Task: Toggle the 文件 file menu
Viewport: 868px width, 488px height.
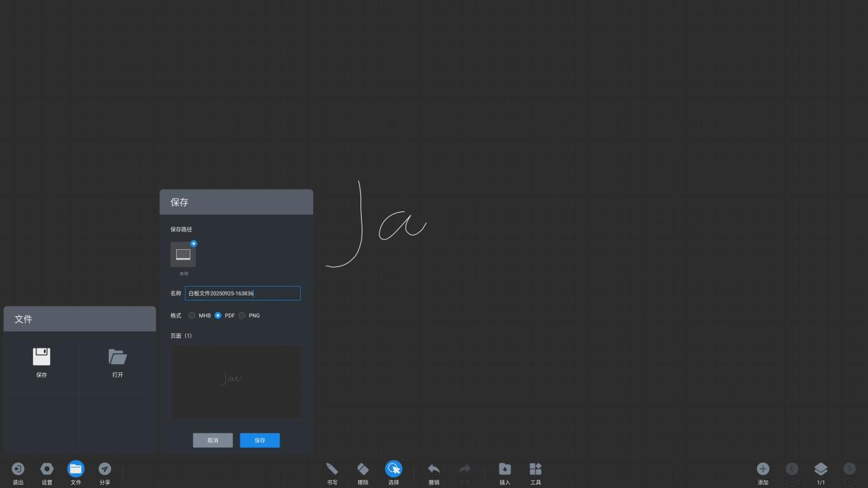Action: (76, 470)
